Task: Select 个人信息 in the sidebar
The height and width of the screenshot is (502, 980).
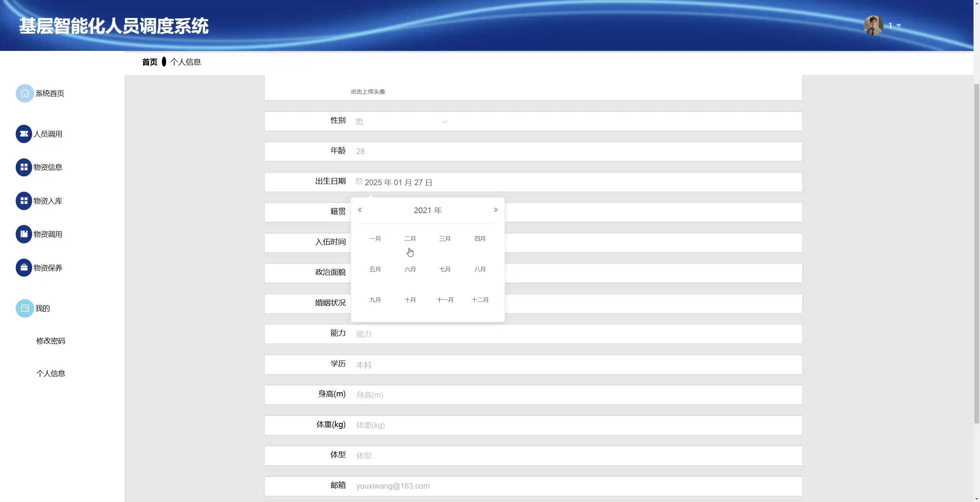Action: [x=51, y=373]
